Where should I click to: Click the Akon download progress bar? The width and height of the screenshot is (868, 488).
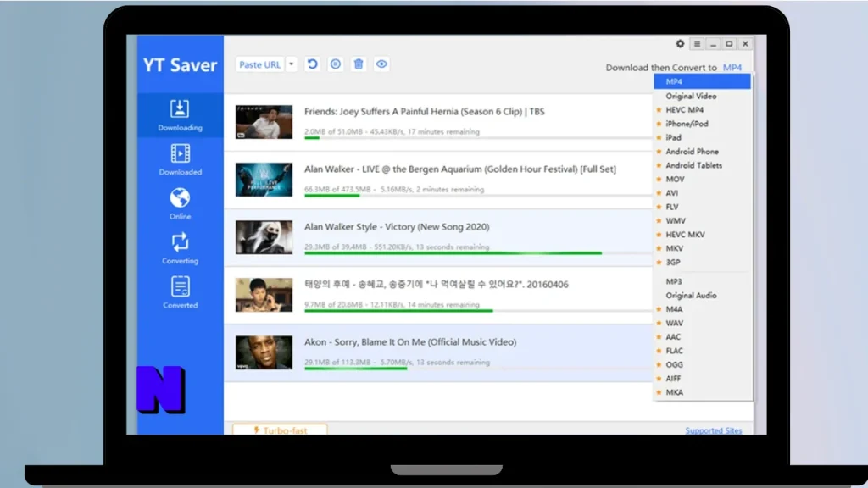[478, 369]
